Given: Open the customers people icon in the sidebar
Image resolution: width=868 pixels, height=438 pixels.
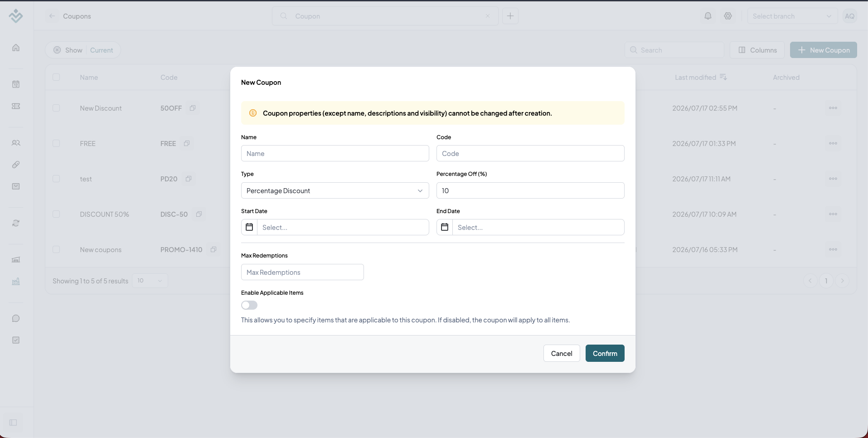Looking at the screenshot, I should coord(16,143).
